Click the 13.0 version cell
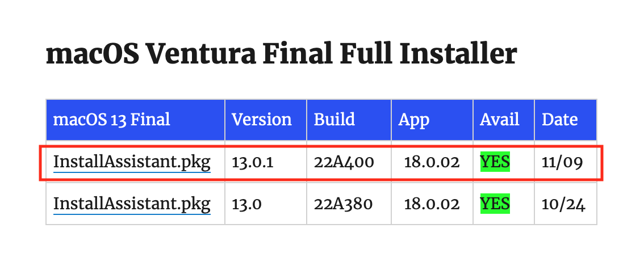 click(x=246, y=204)
